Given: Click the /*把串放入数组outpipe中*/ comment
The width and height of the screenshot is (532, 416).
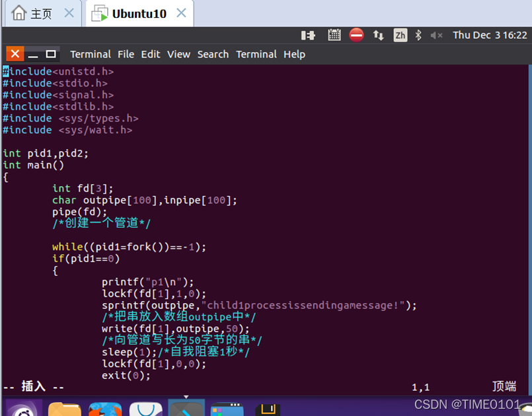Looking at the screenshot, I should click(178, 317).
